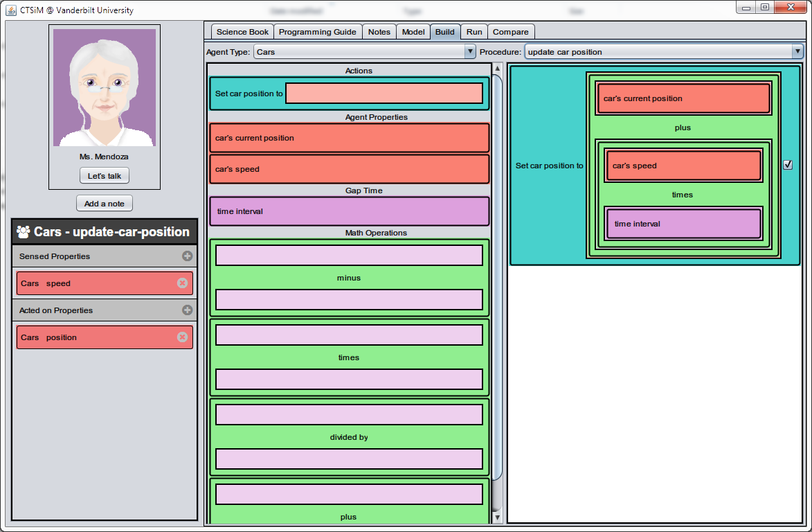The height and width of the screenshot is (532, 812).
Task: Click the "Add a note" button
Action: [104, 203]
